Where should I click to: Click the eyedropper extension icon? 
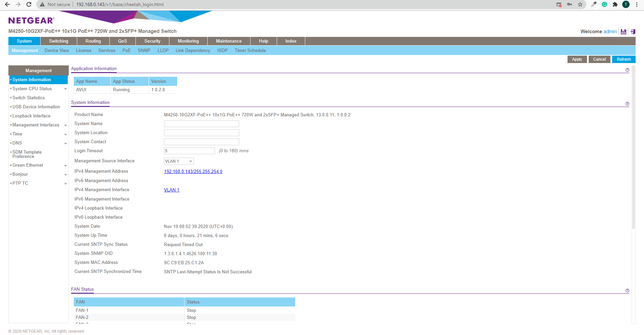tap(594, 4)
